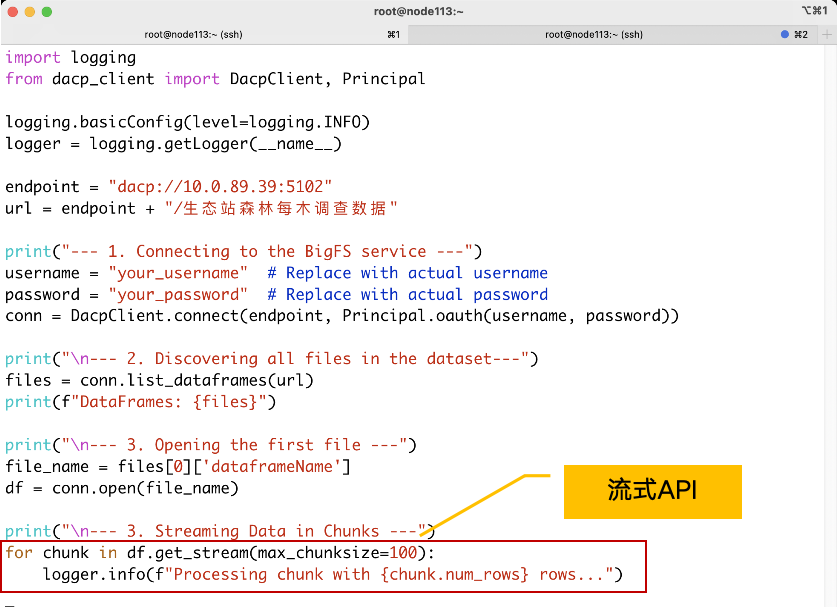Click the ⌥⌘1 shortcut indicator in title bar

tap(814, 11)
